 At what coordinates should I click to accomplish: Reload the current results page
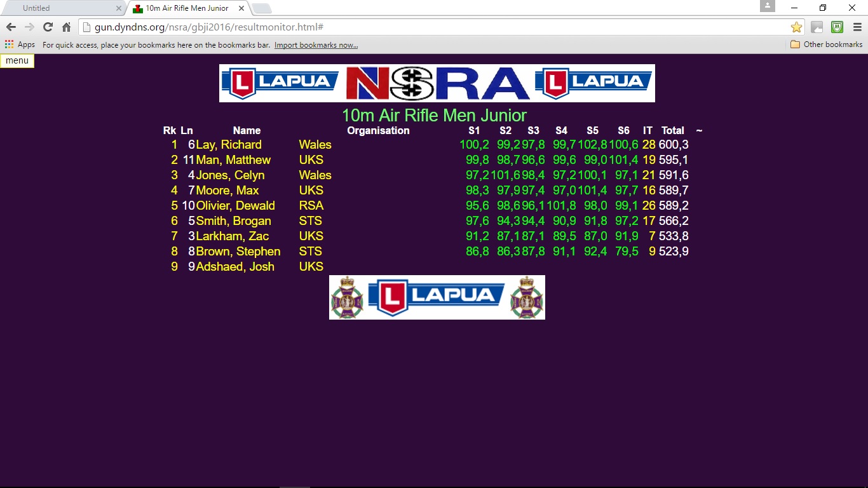pyautogui.click(x=48, y=27)
